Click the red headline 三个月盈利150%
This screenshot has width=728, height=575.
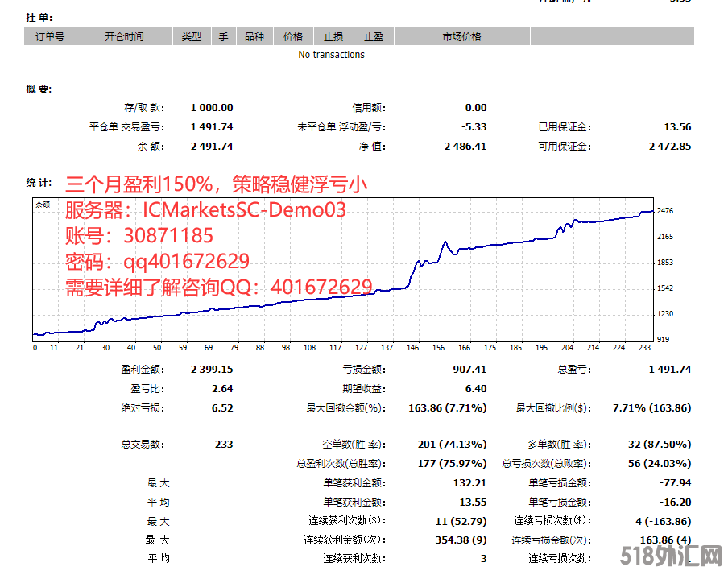[139, 184]
